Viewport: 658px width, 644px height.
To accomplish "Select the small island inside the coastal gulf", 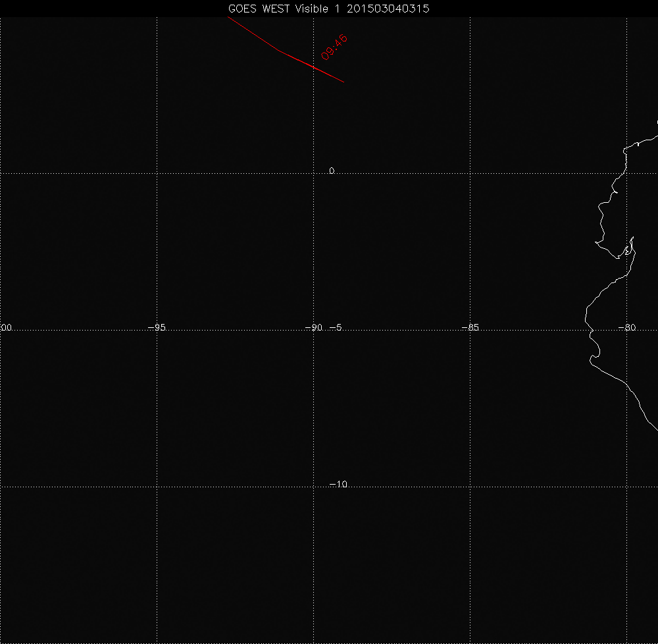I will click(628, 250).
